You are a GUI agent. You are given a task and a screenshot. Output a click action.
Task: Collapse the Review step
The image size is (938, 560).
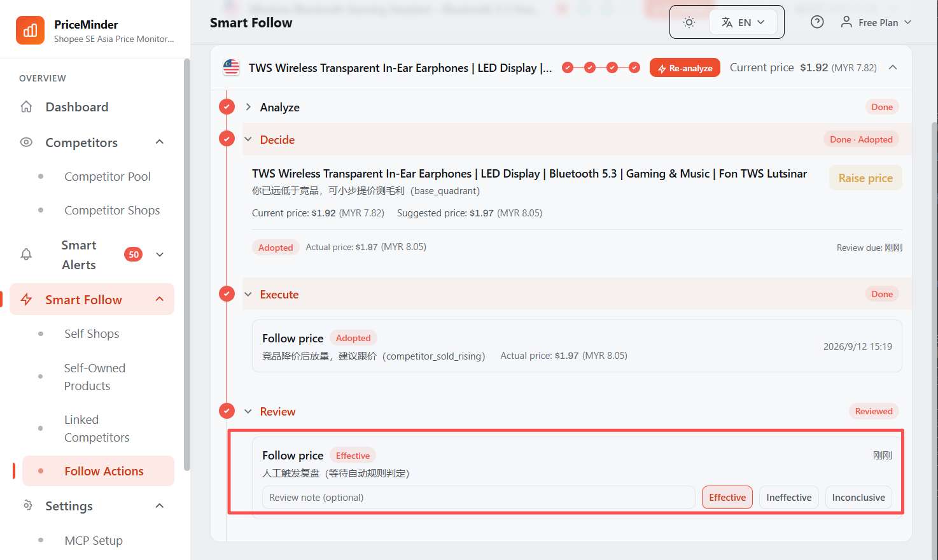248,411
